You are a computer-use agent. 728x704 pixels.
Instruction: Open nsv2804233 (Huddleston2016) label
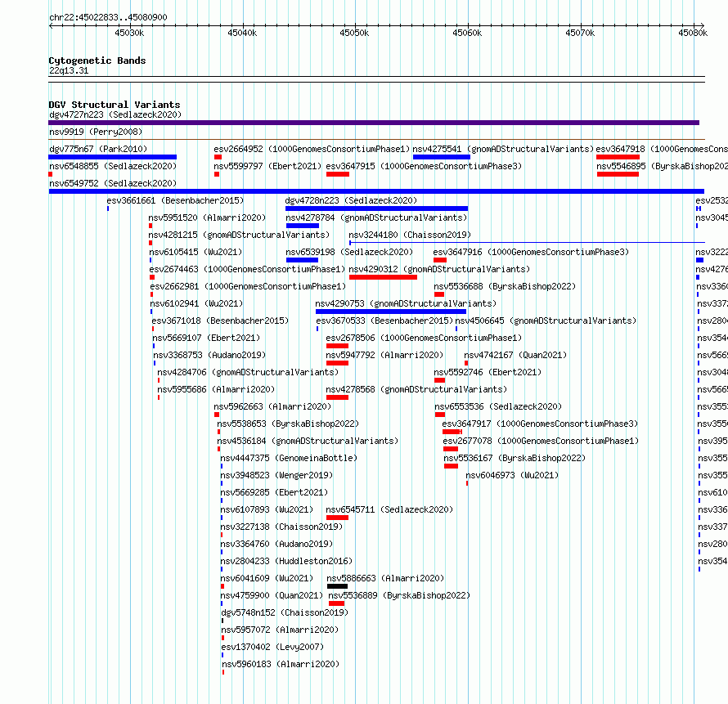pos(286,561)
